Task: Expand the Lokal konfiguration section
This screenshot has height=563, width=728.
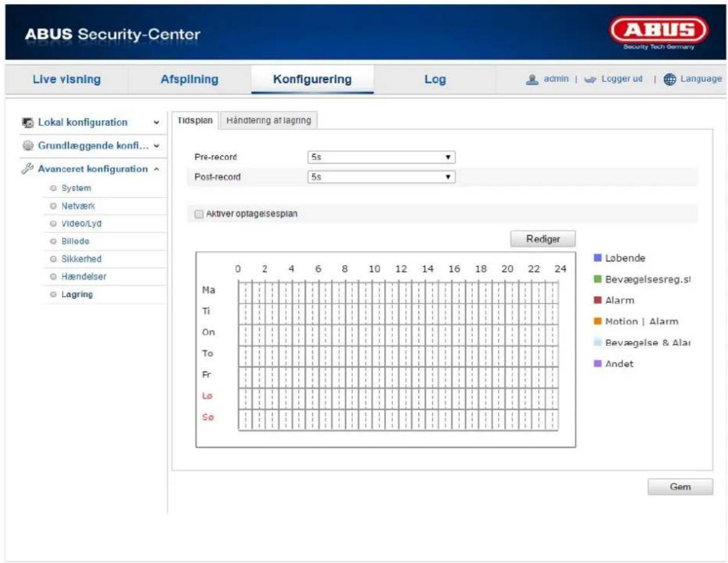Action: point(156,122)
